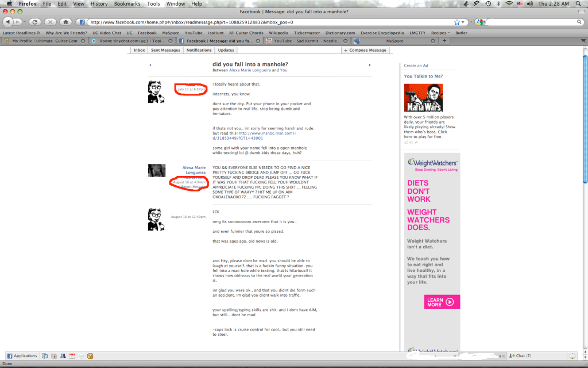Click the Report Message link
This screenshot has width=588, height=368.
[x=193, y=187]
